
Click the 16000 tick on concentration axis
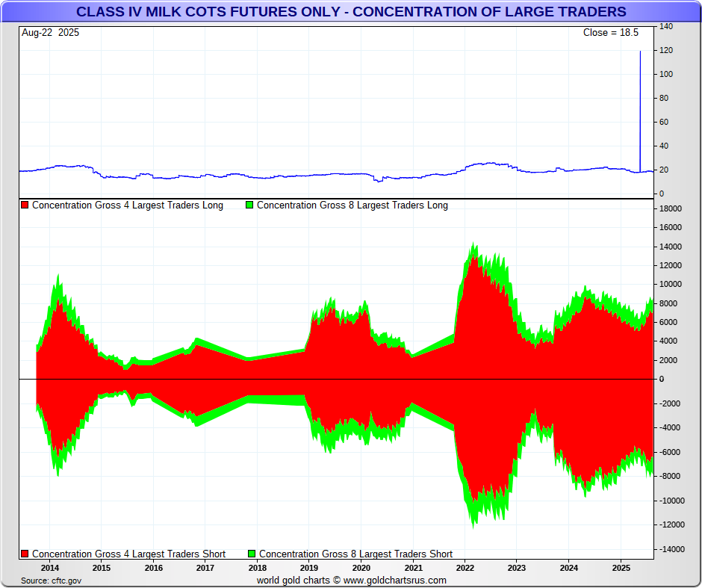click(671, 227)
